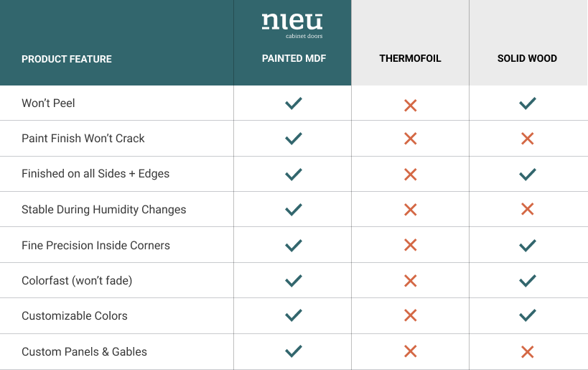Select the SOLID WOOD column header
The height and width of the screenshot is (370, 588).
(527, 58)
